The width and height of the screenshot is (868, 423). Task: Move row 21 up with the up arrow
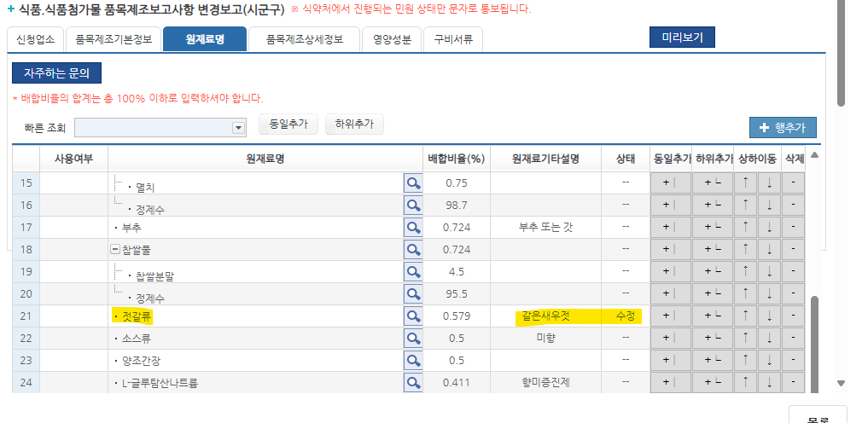(x=746, y=316)
